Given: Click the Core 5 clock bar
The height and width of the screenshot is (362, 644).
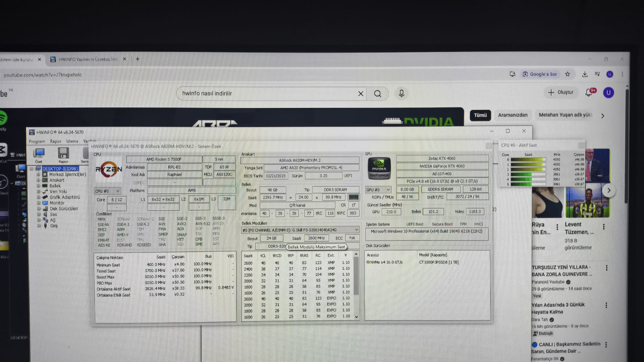Looking at the screenshot, I should (528, 184).
